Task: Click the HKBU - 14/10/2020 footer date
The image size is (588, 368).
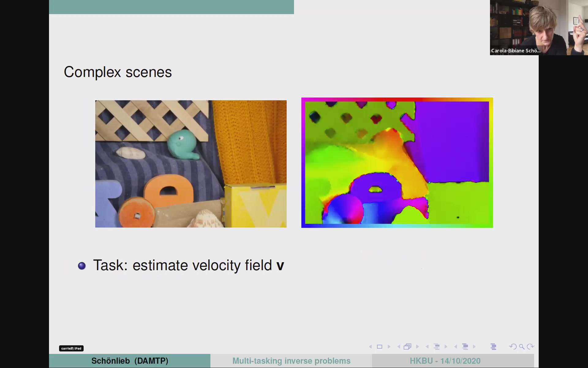Action: click(x=445, y=361)
